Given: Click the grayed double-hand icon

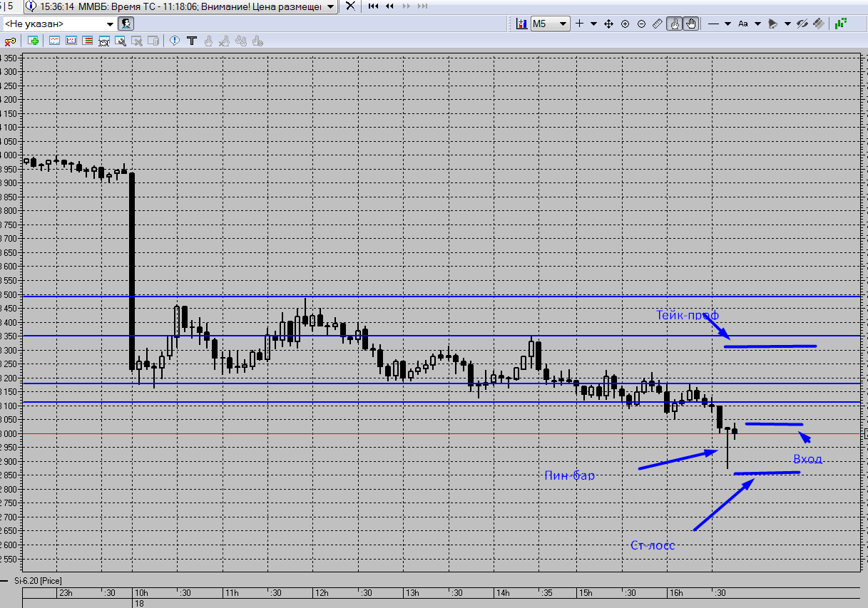Looking at the screenshot, I should (x=241, y=41).
